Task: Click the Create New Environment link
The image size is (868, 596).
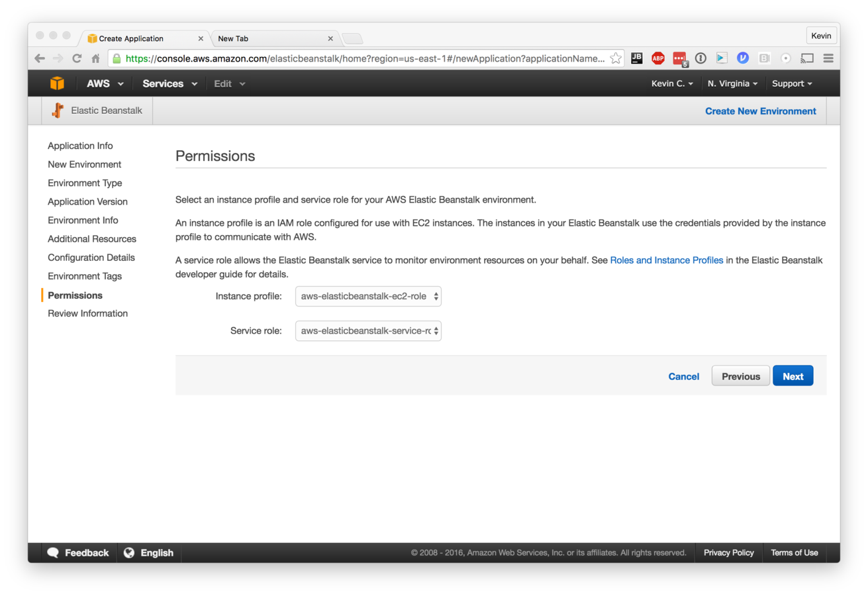Action: pos(760,111)
